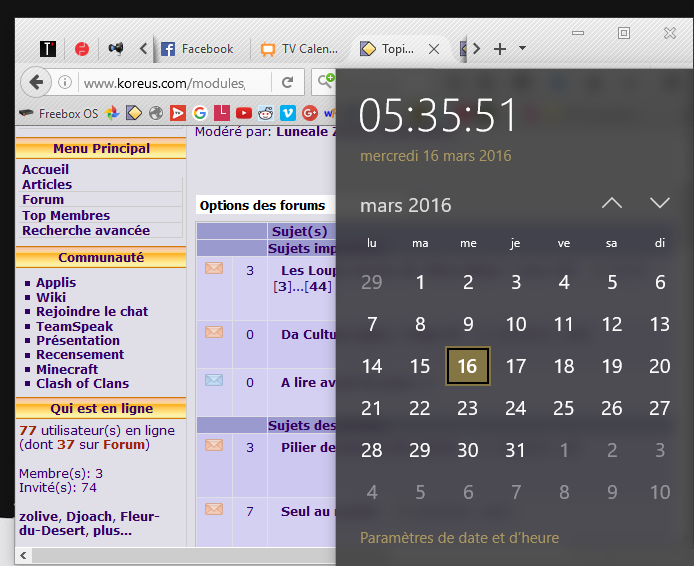
Task: Go to previous month with the up chevron
Action: (x=612, y=203)
